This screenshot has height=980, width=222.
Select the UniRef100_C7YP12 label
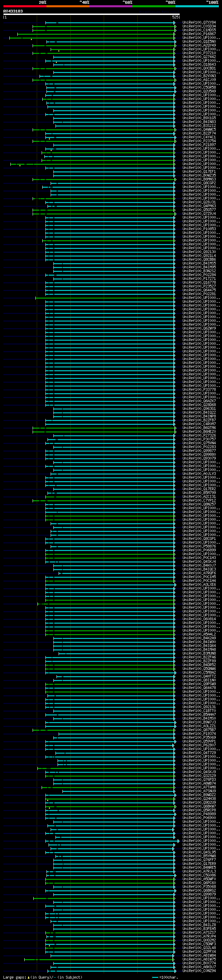coord(199,500)
